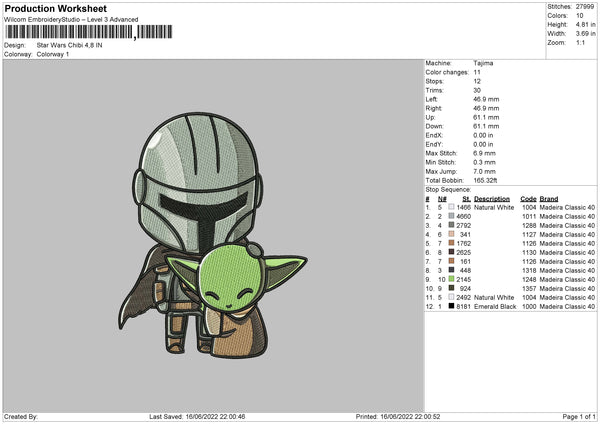Click the Stops value 12
Image resolution: width=600 pixels, height=424 pixels.
[477, 81]
